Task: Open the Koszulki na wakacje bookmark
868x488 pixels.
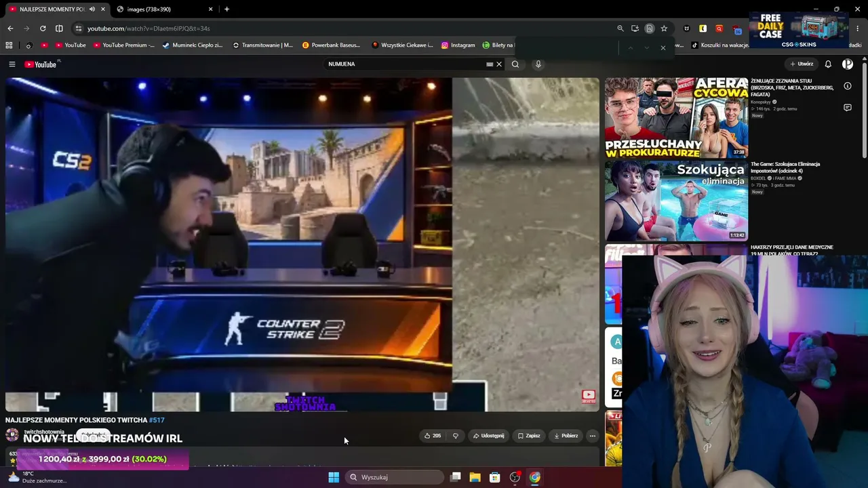Action: coord(719,45)
